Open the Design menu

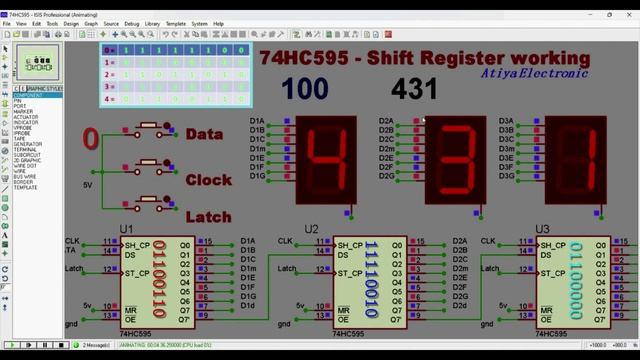[x=71, y=24]
